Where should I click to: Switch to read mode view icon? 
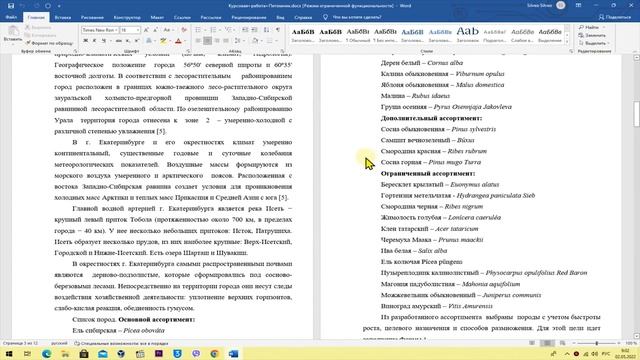pyautogui.click(x=532, y=343)
